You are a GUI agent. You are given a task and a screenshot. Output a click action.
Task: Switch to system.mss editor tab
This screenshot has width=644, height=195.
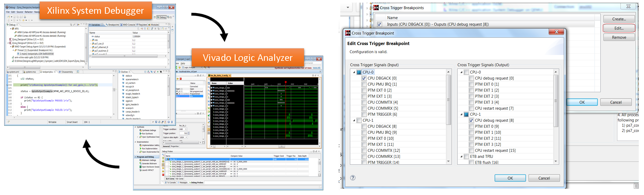pos(30,72)
